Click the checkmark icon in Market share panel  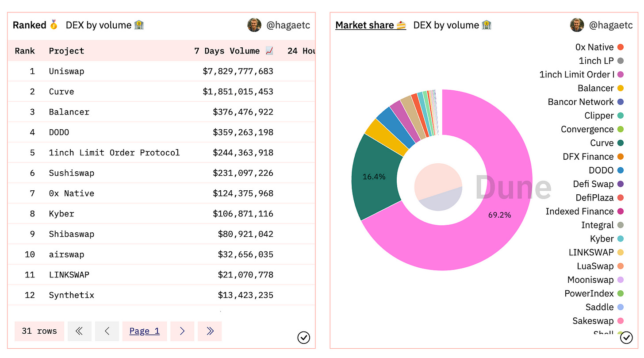(626, 338)
